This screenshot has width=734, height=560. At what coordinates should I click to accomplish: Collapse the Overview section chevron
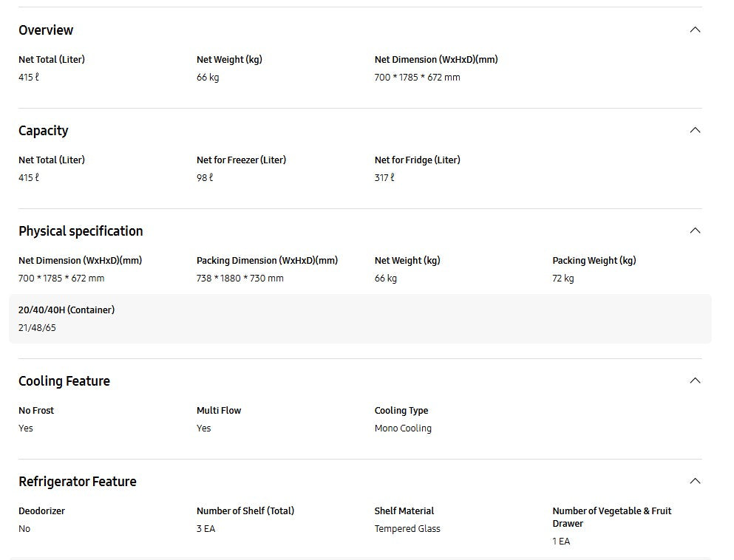pyautogui.click(x=694, y=30)
